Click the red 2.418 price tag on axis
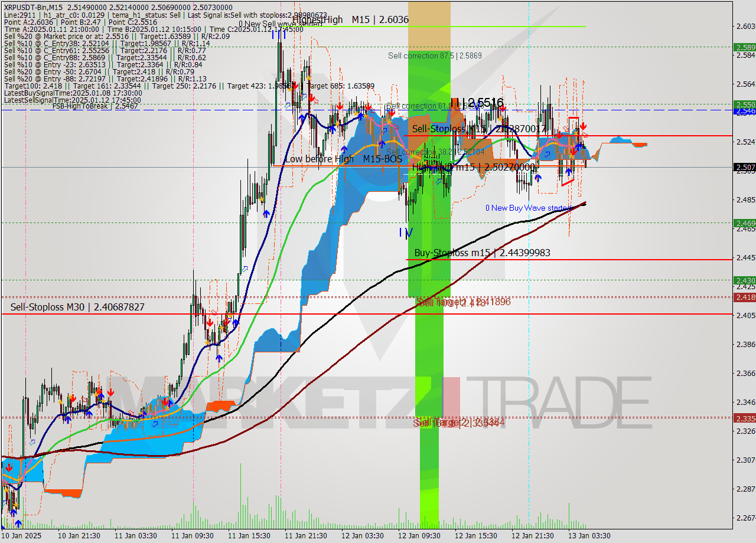This screenshot has width=756, height=543. [x=745, y=297]
